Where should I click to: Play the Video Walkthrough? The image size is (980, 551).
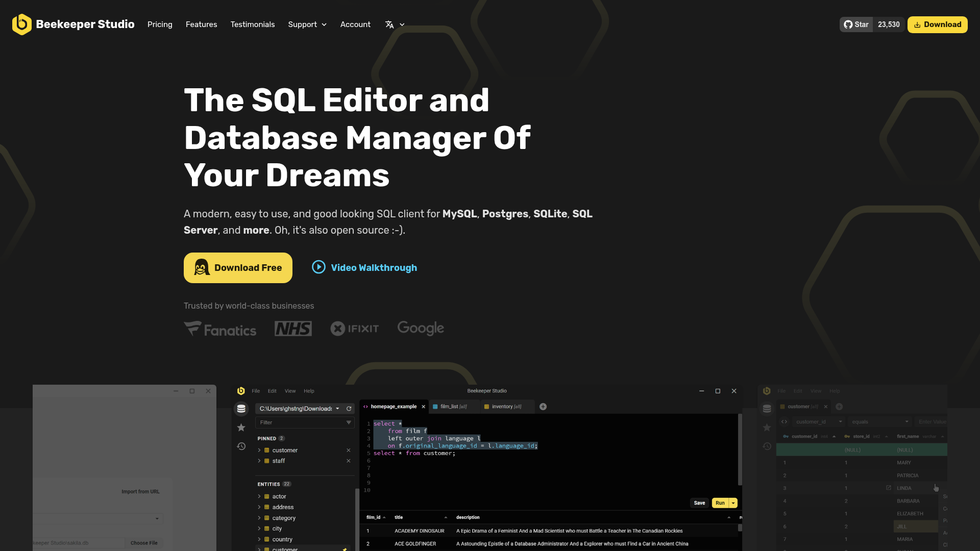(x=364, y=268)
